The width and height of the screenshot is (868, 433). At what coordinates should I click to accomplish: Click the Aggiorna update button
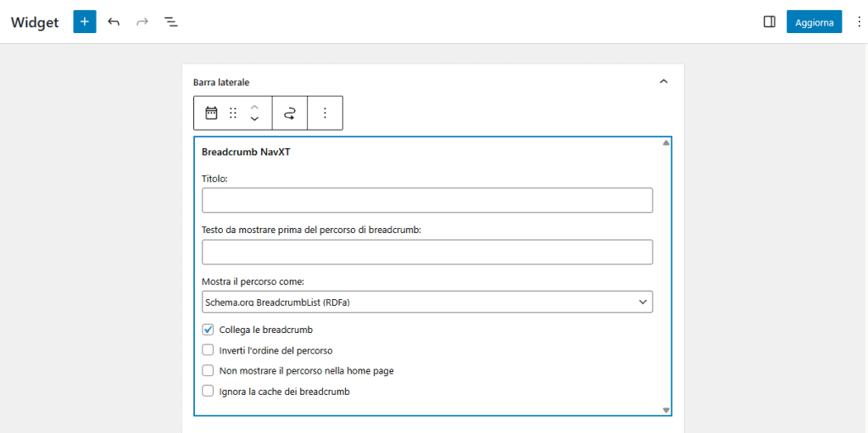815,22
